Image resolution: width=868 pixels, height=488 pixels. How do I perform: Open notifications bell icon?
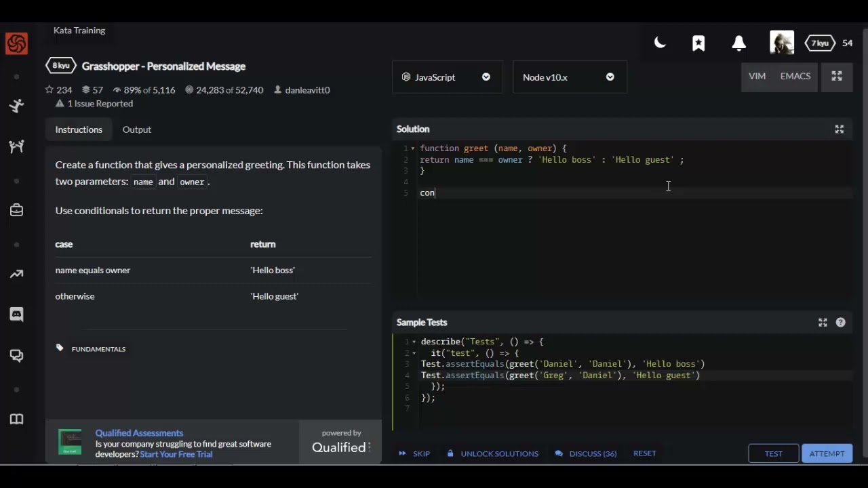tap(739, 43)
